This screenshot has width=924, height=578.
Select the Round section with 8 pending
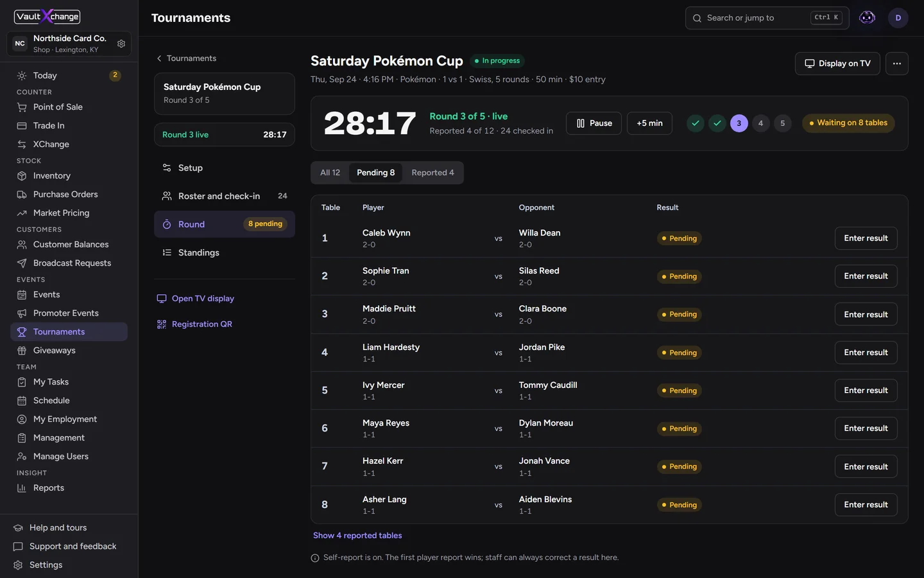coord(225,224)
